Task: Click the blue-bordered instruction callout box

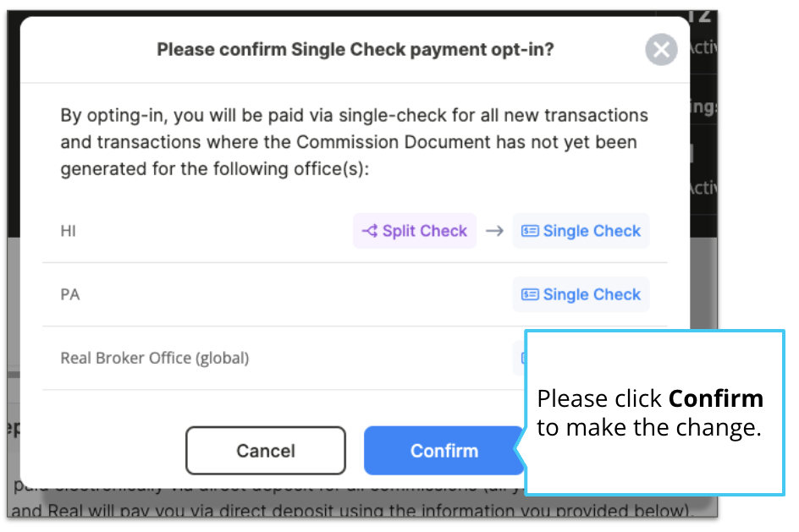Action: click(655, 413)
